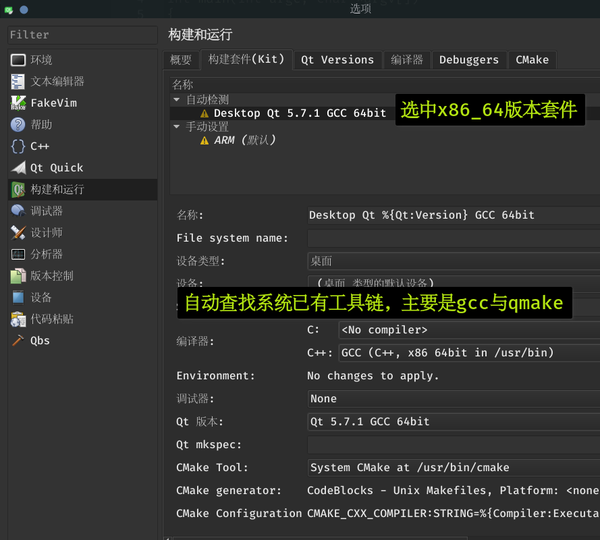Switch to the Debuggers tab
Image resolution: width=600 pixels, height=540 pixels.
(469, 60)
